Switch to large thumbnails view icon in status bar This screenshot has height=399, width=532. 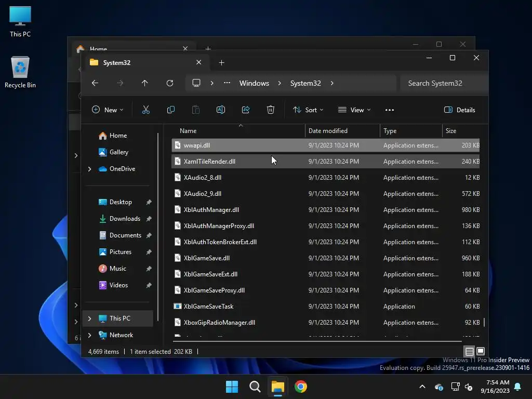(x=481, y=351)
